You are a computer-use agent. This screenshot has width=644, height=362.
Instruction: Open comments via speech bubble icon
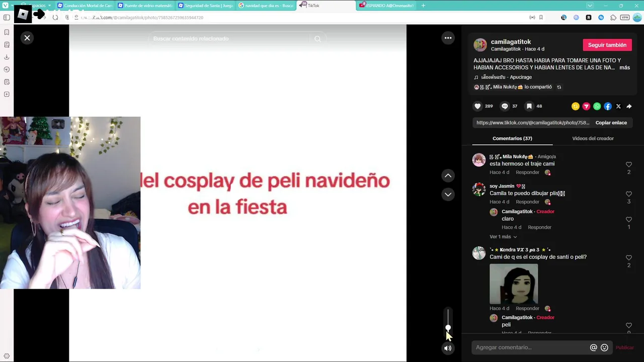point(505,106)
